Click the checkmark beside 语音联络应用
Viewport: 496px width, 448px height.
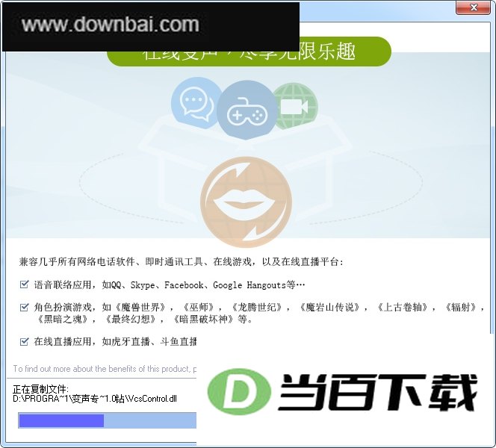pos(24,284)
